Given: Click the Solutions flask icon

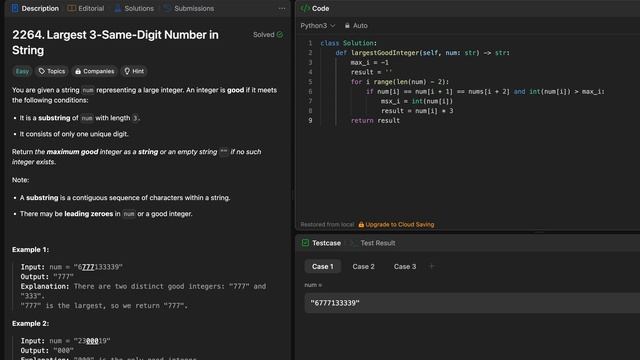Looking at the screenshot, I should [x=118, y=8].
